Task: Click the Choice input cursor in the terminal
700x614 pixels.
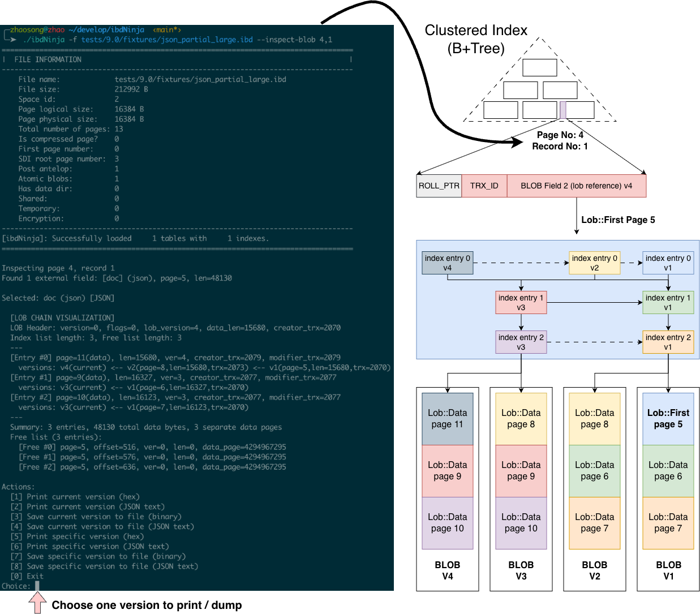Action: click(x=37, y=586)
